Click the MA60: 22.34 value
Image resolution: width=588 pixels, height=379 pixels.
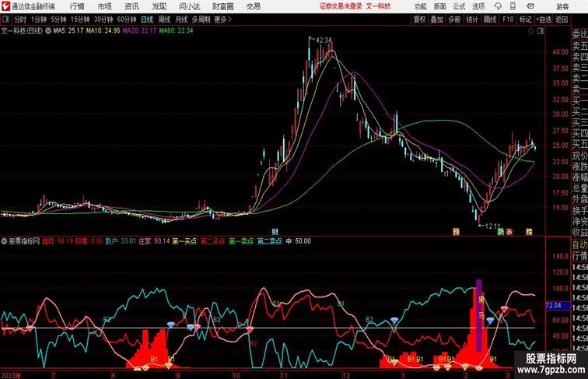176,31
